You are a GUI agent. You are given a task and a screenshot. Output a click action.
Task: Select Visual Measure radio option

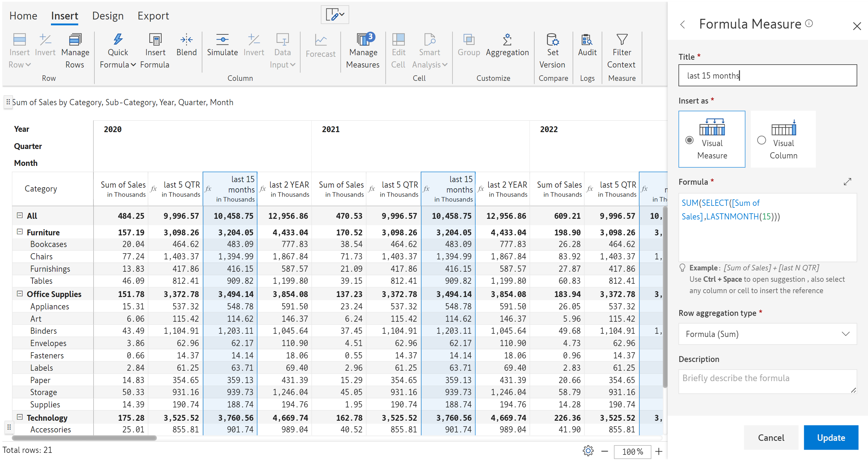(689, 140)
